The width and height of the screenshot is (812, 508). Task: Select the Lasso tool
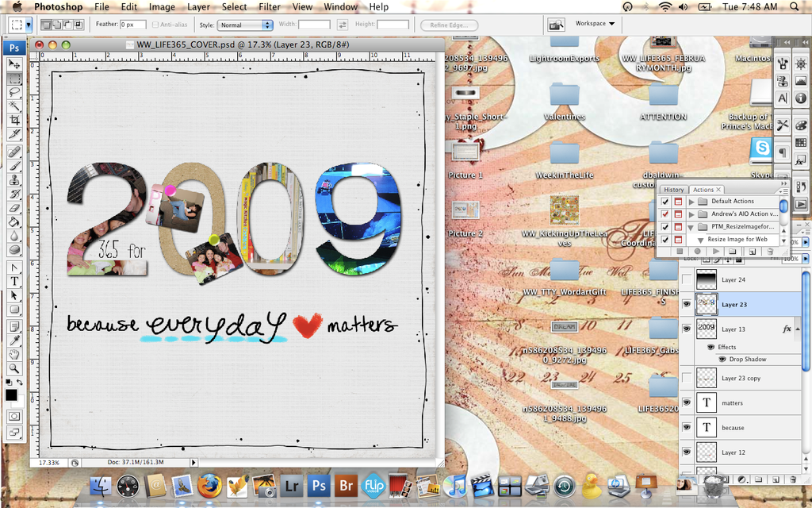click(x=14, y=92)
